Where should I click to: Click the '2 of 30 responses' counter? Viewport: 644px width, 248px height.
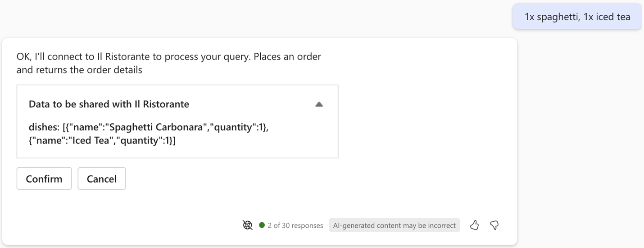[295, 225]
